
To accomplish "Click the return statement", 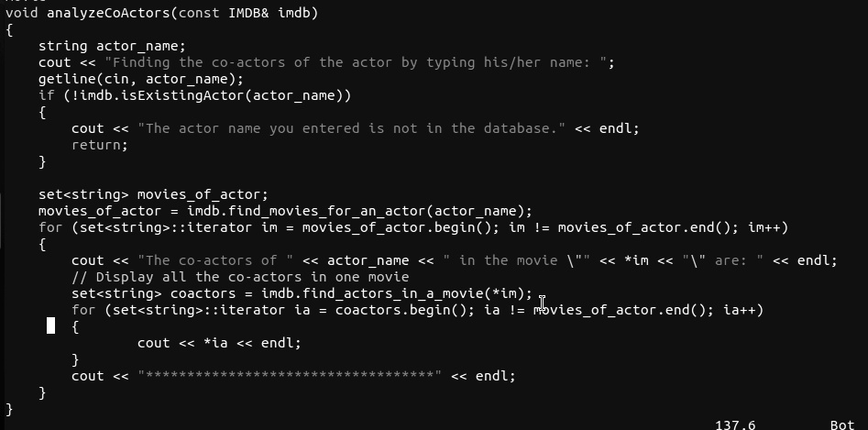I will click(x=99, y=145).
